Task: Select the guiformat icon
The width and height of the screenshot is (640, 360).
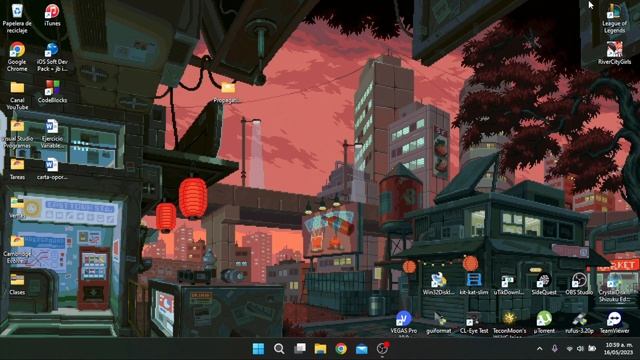Action: point(439,322)
